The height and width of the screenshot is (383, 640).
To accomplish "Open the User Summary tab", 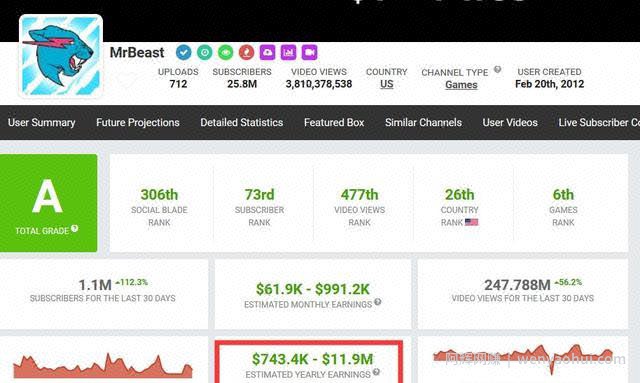I will click(x=42, y=122).
